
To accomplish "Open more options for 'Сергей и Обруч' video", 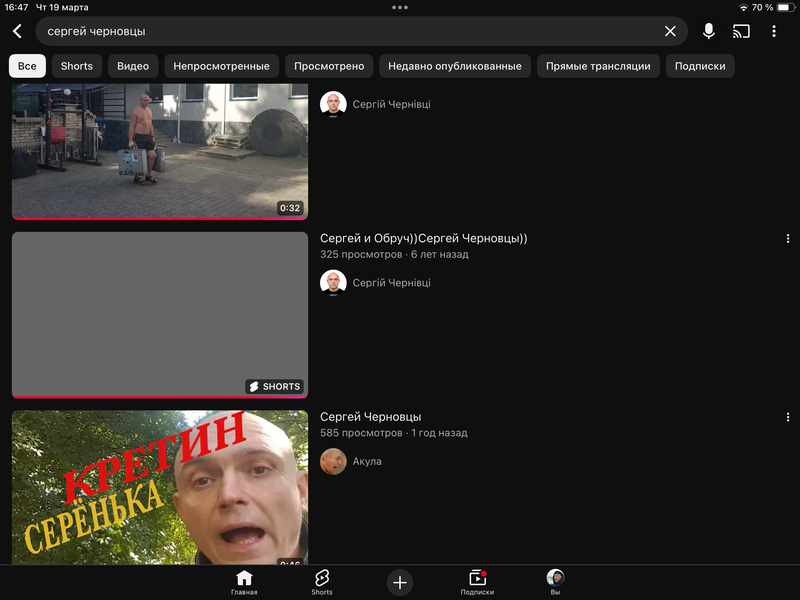I will pos(788,239).
